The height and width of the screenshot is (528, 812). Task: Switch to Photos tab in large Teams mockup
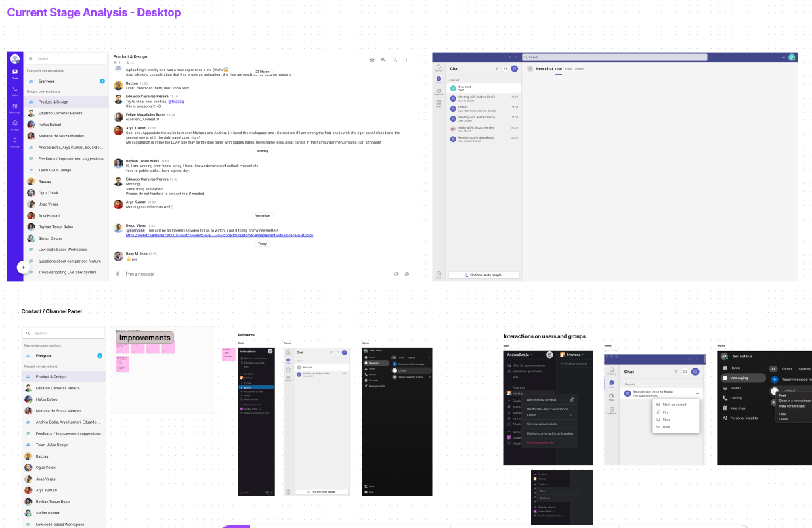pyautogui.click(x=580, y=69)
